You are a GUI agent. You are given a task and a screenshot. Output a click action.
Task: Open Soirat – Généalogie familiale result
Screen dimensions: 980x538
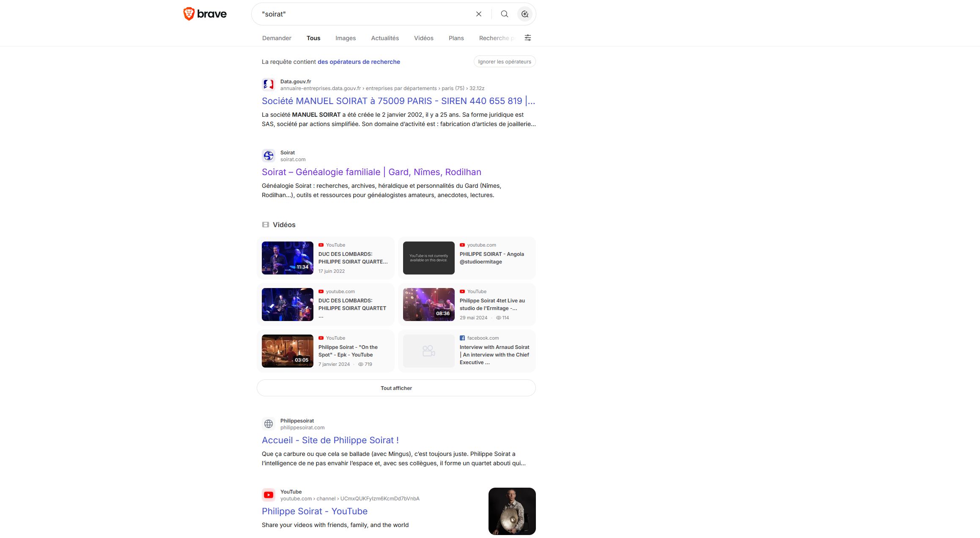pyautogui.click(x=371, y=172)
